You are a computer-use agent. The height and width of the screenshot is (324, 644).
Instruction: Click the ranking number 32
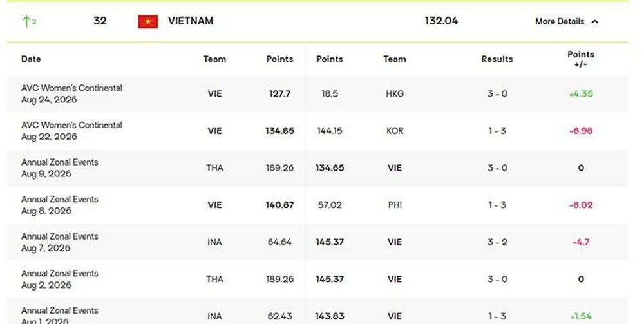tap(100, 21)
